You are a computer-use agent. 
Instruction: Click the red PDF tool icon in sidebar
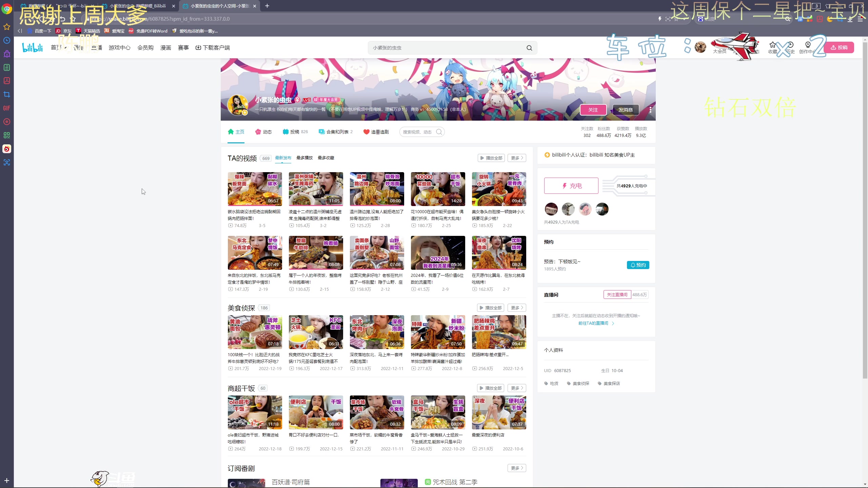pos(7,81)
